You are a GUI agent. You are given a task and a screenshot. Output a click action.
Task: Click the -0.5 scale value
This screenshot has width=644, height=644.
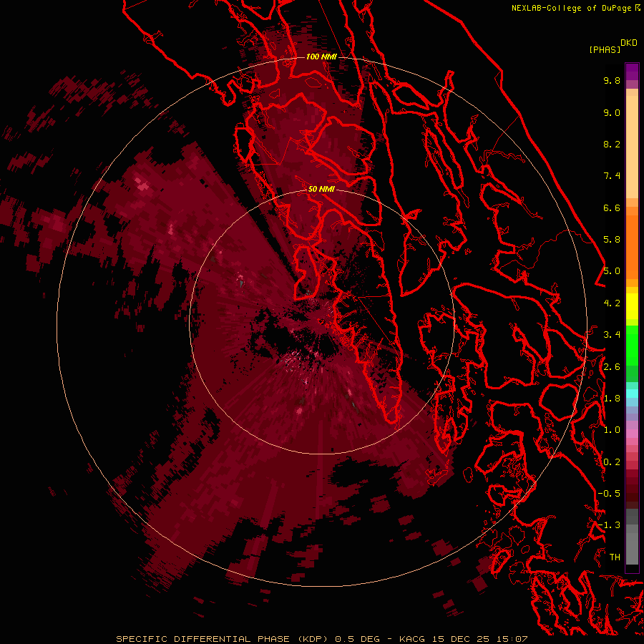tap(609, 494)
